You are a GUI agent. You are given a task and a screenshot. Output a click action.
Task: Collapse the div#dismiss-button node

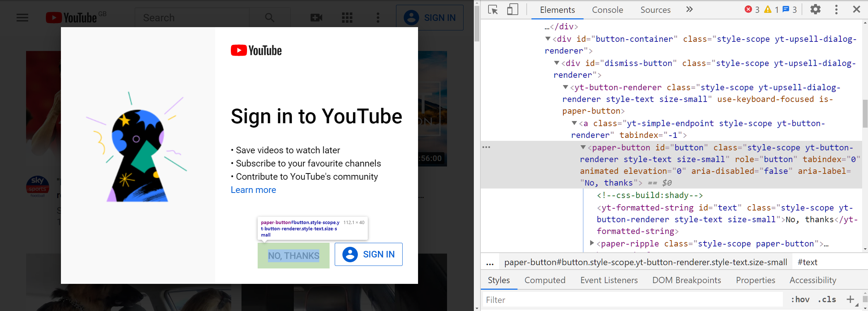557,63
